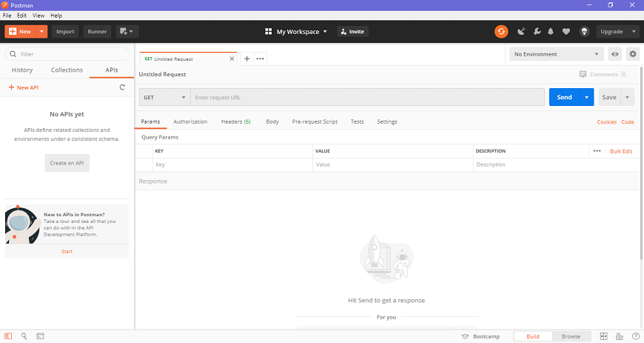The width and height of the screenshot is (644, 343).
Task: Open the GET method dropdown
Action: coord(164,98)
